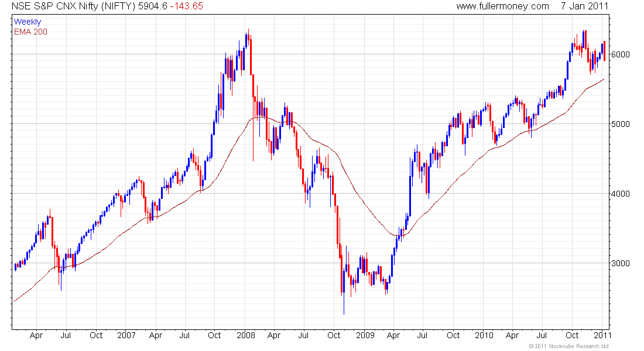Select the red change value -143.65
The height and width of the screenshot is (351, 644).
(x=186, y=6)
